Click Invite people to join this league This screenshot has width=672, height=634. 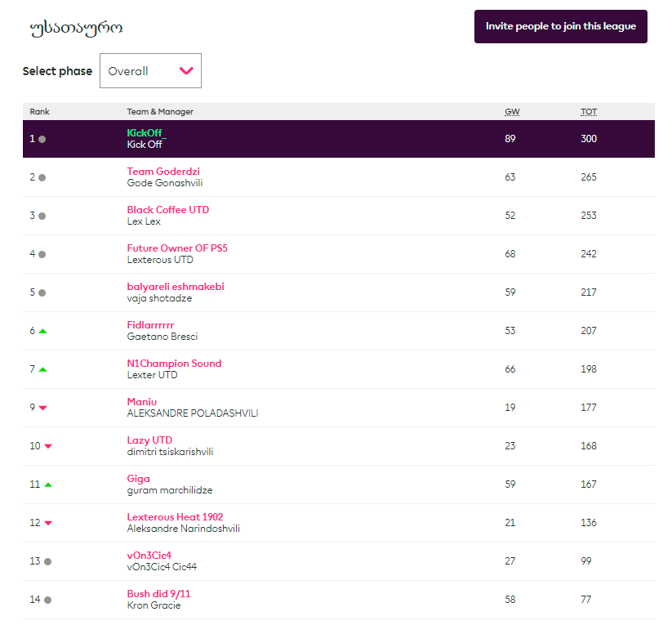tap(560, 26)
